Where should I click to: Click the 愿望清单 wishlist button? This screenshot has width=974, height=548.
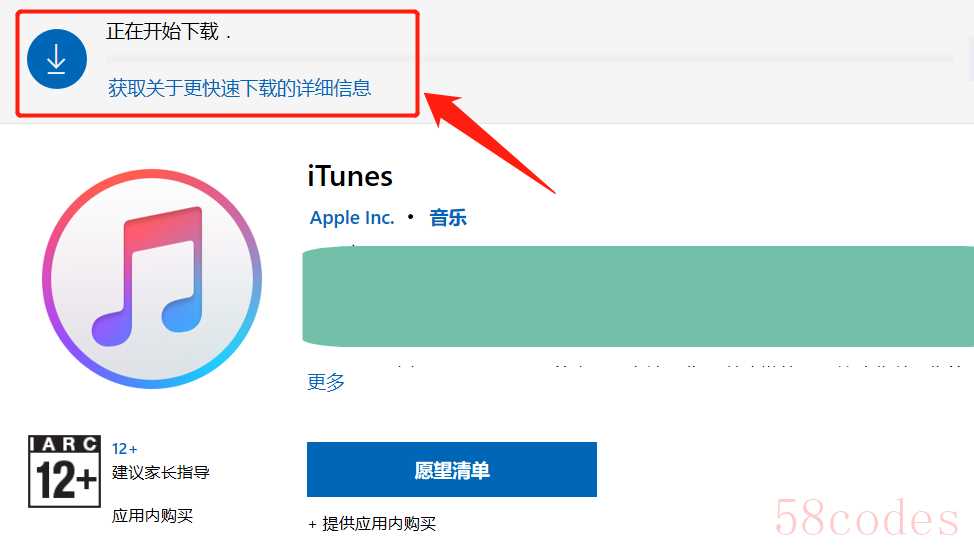(452, 469)
